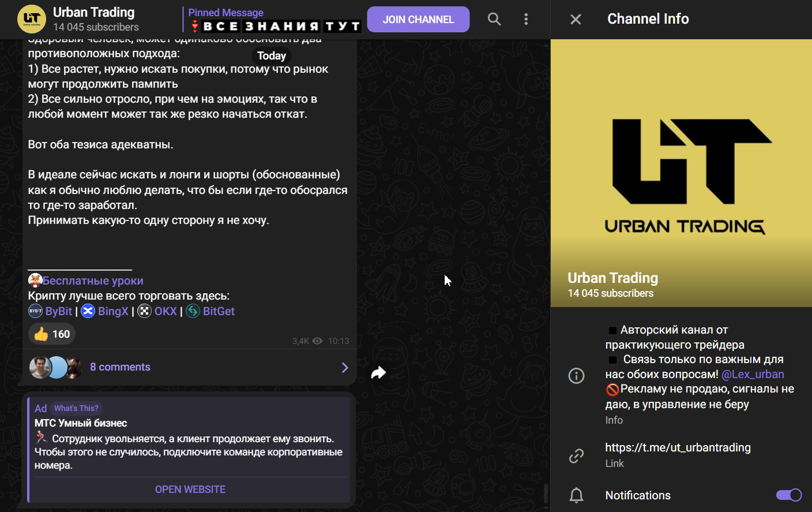Click the OPEN WEBSITE ad button
The height and width of the screenshot is (512, 812).
coord(190,489)
